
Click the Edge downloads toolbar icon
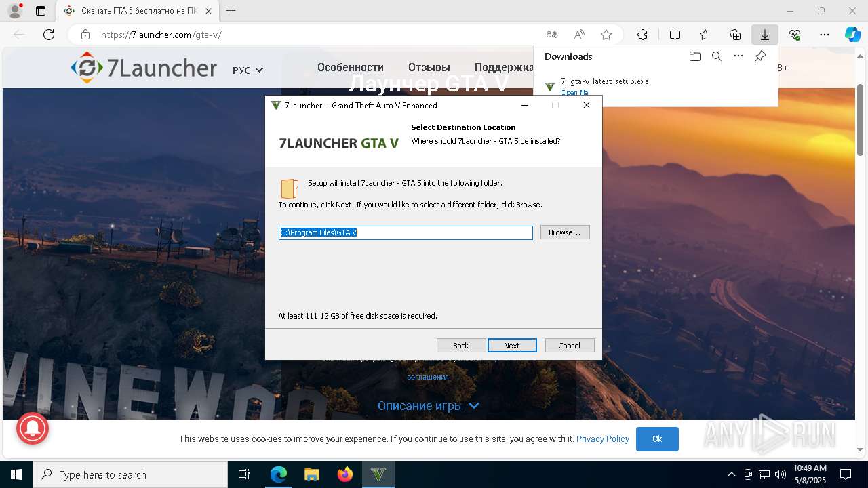764,35
